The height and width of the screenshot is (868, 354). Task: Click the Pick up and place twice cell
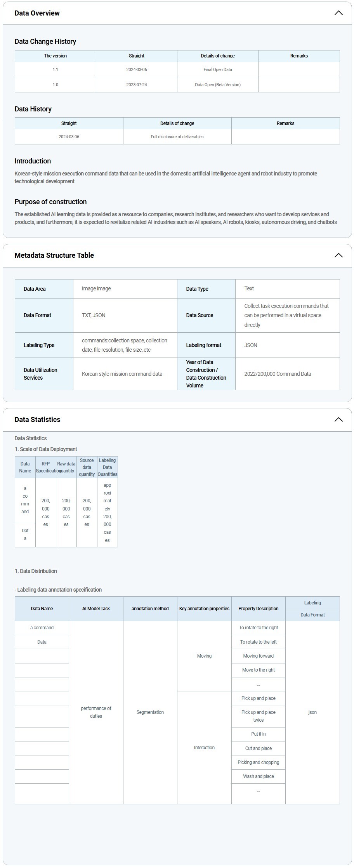pyautogui.click(x=259, y=716)
